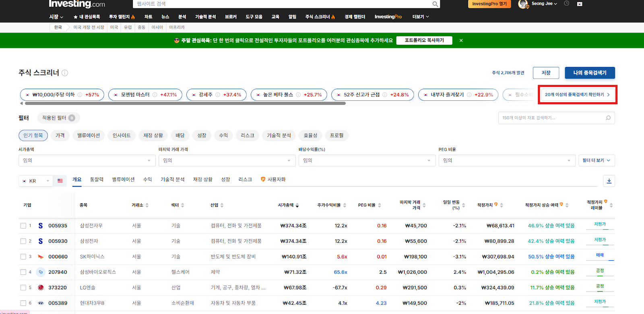
Task: Click the InvestingPro 열기 button
Action: pyautogui.click(x=489, y=4)
